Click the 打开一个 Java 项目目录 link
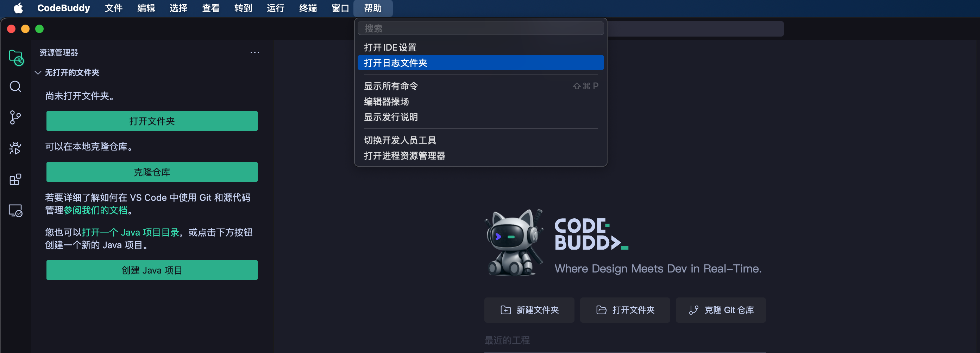The image size is (980, 353). coord(131,232)
